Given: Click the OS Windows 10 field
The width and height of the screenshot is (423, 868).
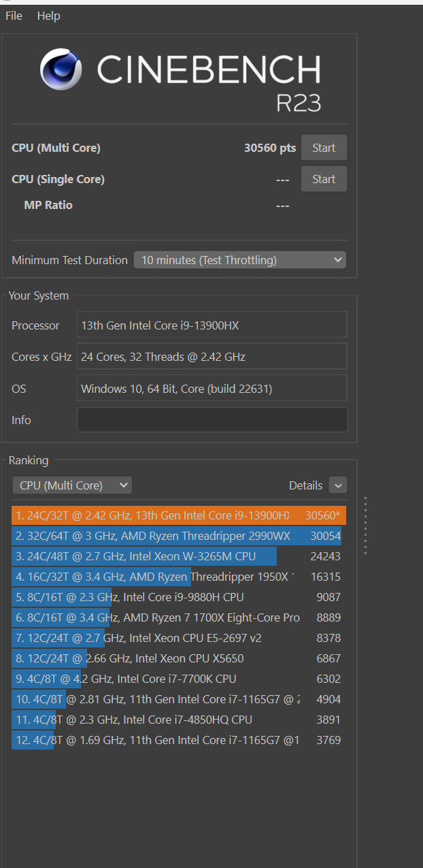Looking at the screenshot, I should [212, 389].
